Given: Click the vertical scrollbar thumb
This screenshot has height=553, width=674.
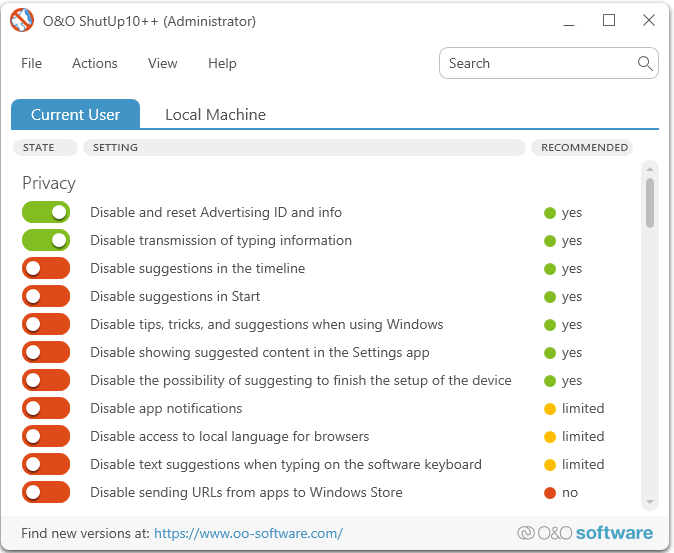Looking at the screenshot, I should (649, 202).
